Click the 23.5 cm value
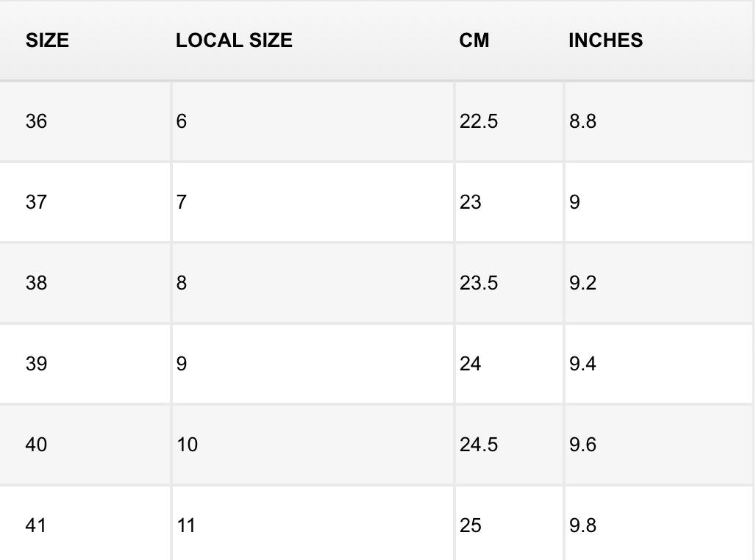The image size is (756, 560). click(x=479, y=283)
